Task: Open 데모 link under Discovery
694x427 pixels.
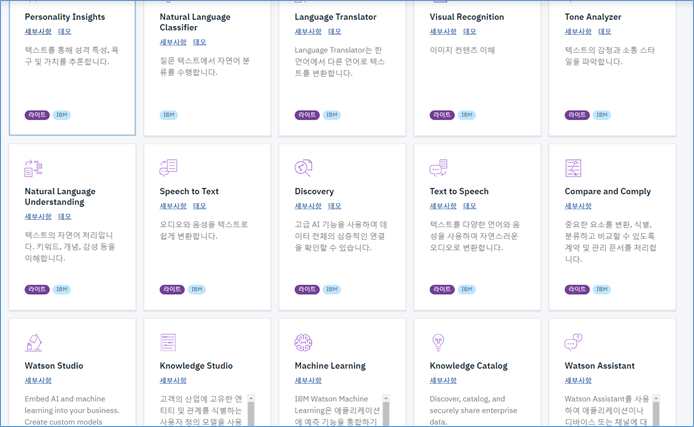Action: 335,206
